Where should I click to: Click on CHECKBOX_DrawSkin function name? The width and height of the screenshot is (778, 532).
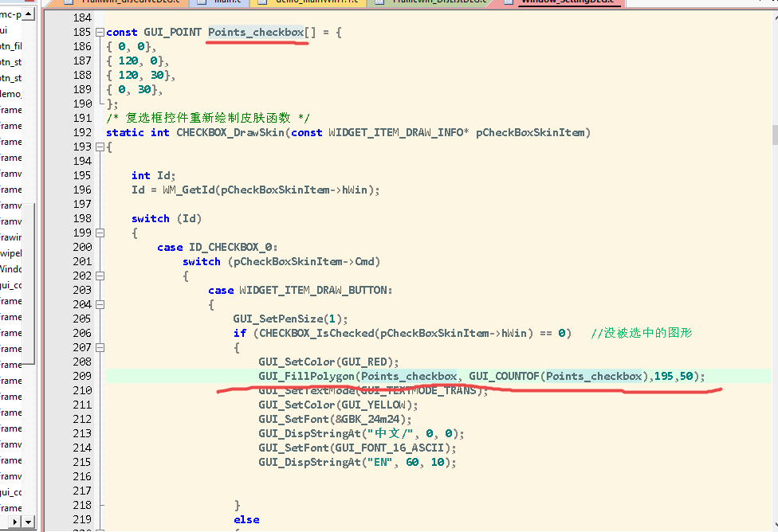(x=231, y=132)
